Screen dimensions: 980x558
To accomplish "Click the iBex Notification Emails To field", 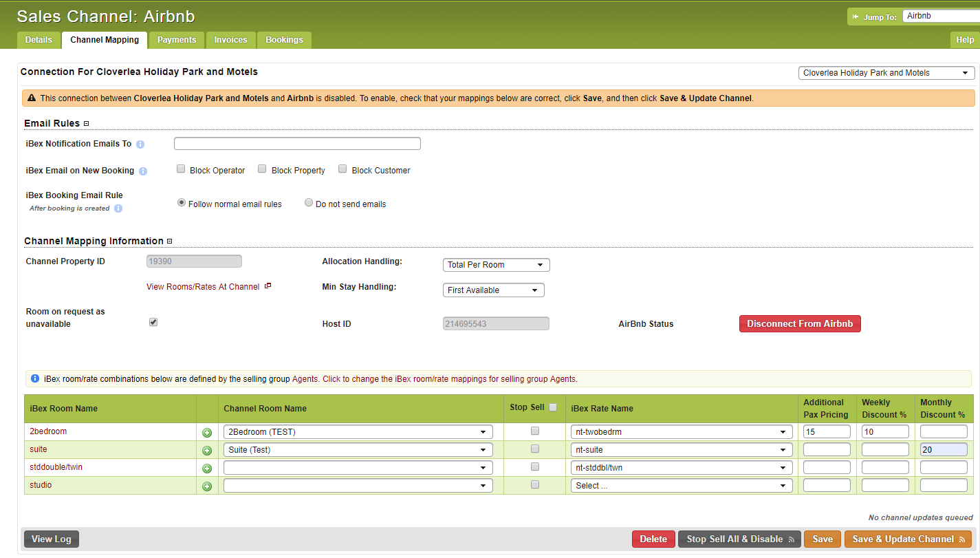I will 297,144.
